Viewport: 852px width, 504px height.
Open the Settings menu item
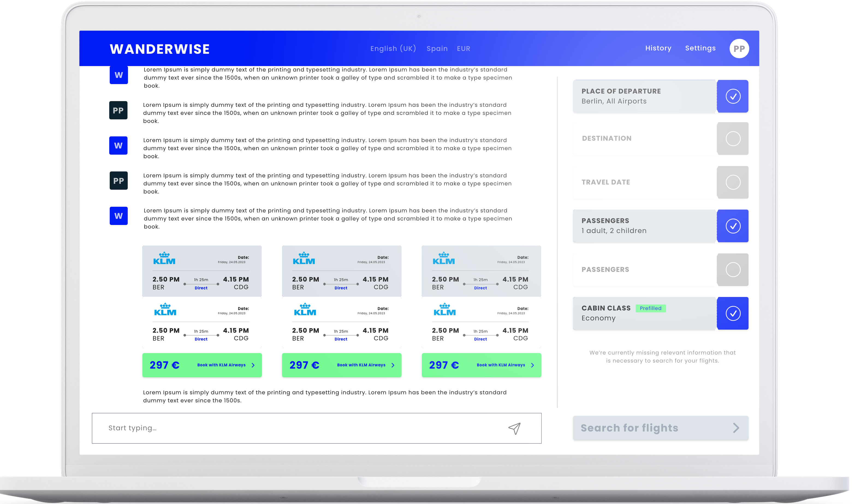[x=700, y=48]
